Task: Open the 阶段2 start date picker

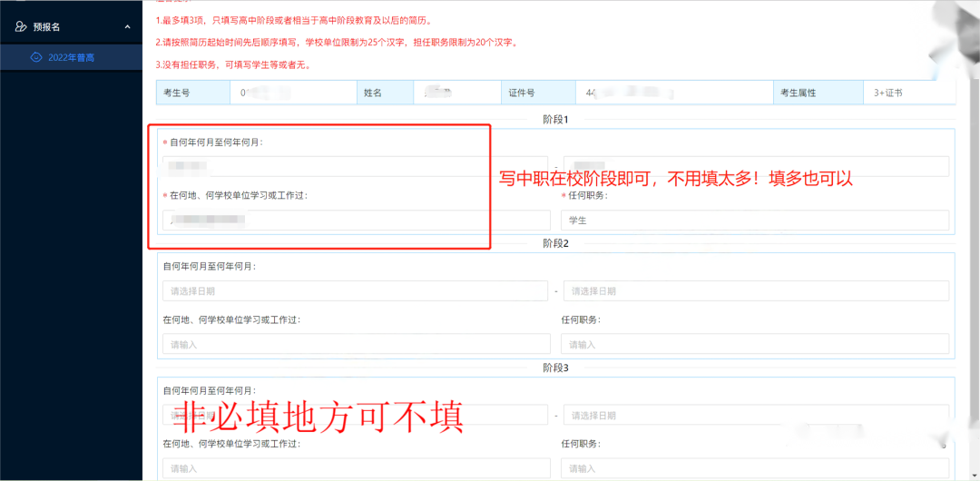Action: point(355,291)
